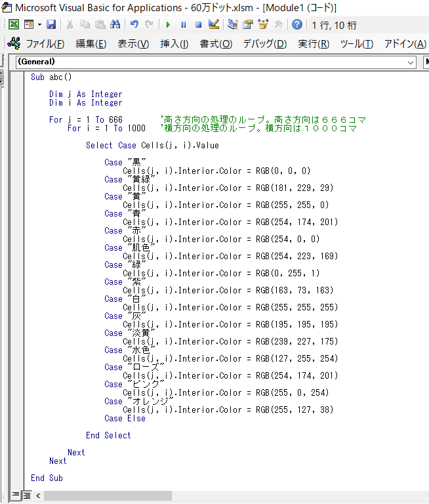Open the Object Browser icon
The height and width of the screenshot is (504, 429).
263,24
